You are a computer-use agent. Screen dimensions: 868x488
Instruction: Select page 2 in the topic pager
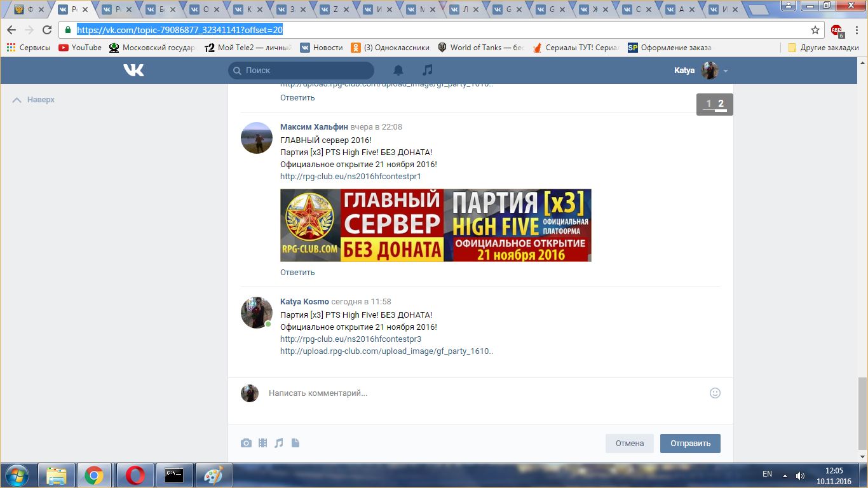tap(721, 104)
